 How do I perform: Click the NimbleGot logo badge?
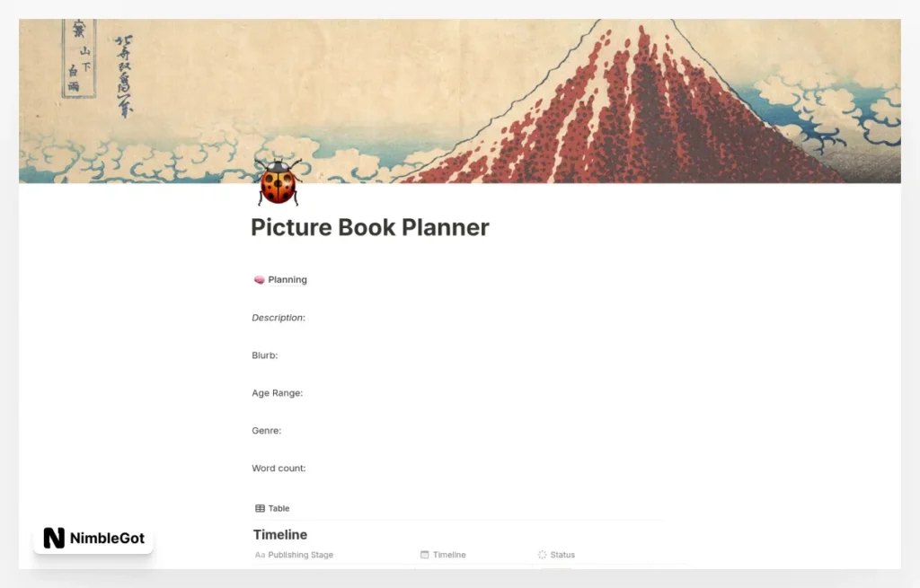(x=93, y=538)
